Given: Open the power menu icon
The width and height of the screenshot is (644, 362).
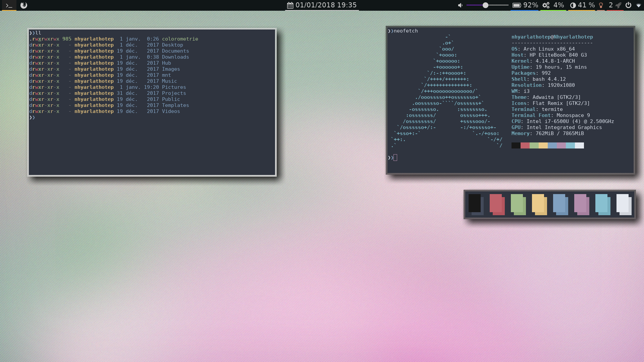Looking at the screenshot, I should (629, 5).
